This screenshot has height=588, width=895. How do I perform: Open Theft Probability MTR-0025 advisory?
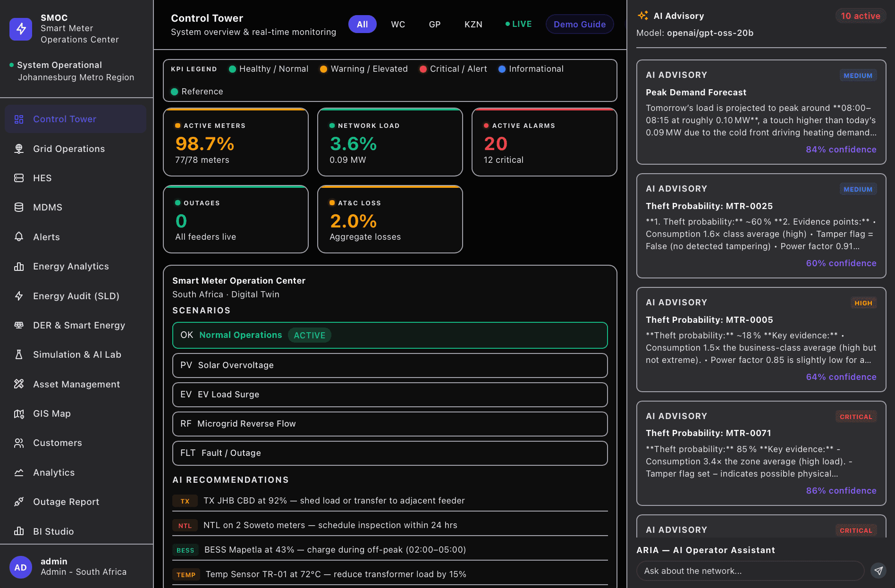761,226
